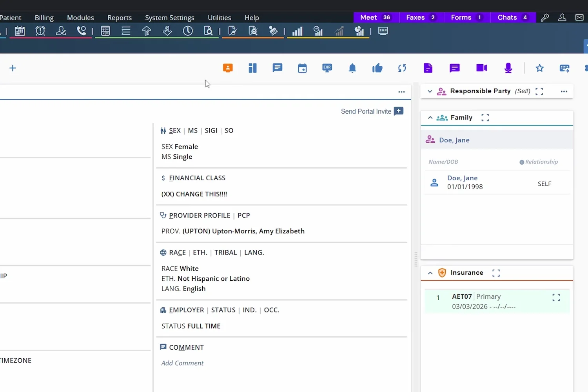Screen dimensions: 588x392
Task: Click the clock history toolbar icon
Action: tap(188, 31)
